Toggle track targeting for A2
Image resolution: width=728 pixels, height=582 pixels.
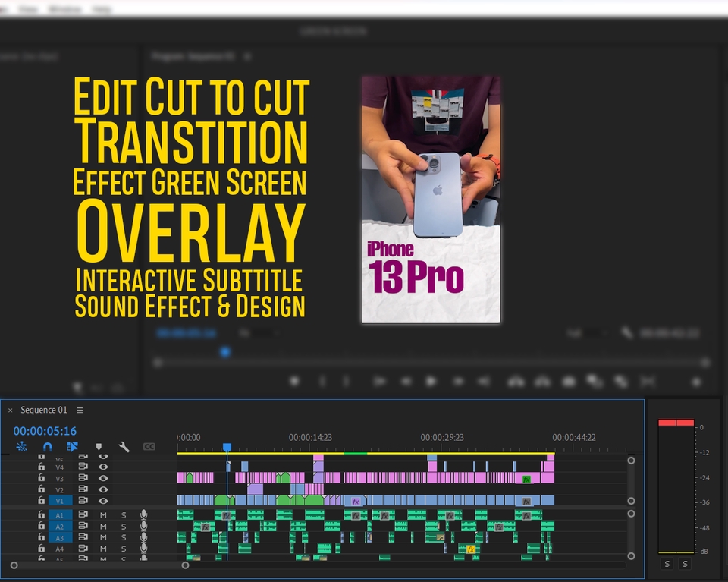tap(60, 527)
